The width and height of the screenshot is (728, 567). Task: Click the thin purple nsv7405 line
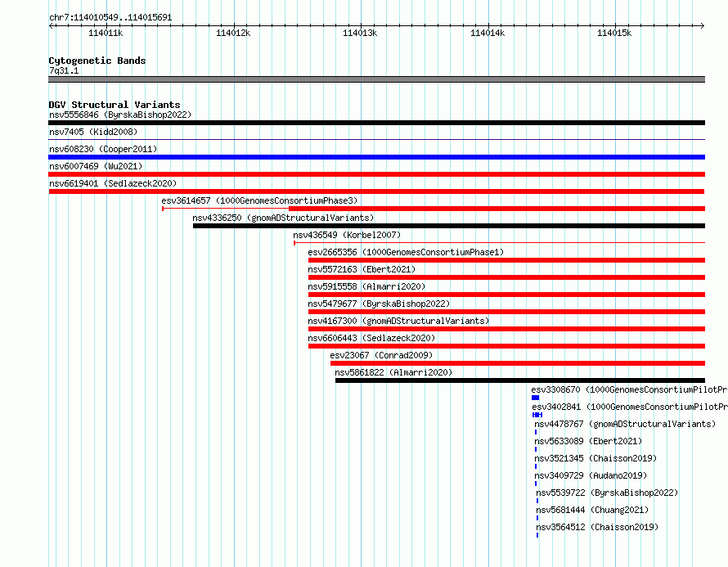tap(376, 139)
